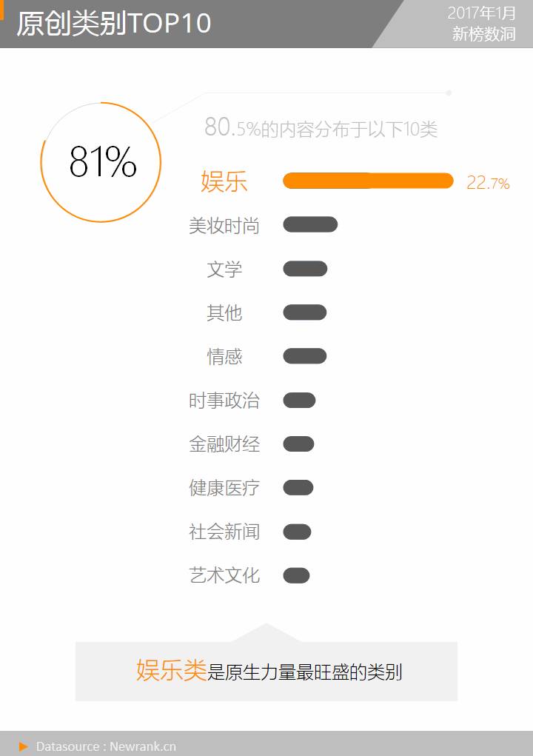The width and height of the screenshot is (533, 756).
Task: Click the 原创类别TOP10 title
Action: click(114, 23)
